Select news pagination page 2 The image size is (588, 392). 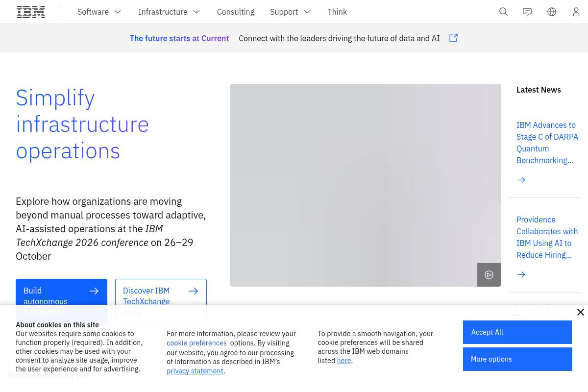pos(532,308)
